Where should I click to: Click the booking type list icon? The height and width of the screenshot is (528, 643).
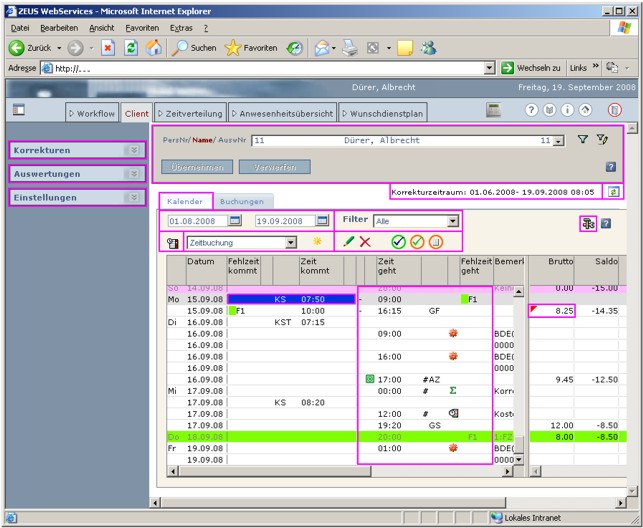coord(172,243)
